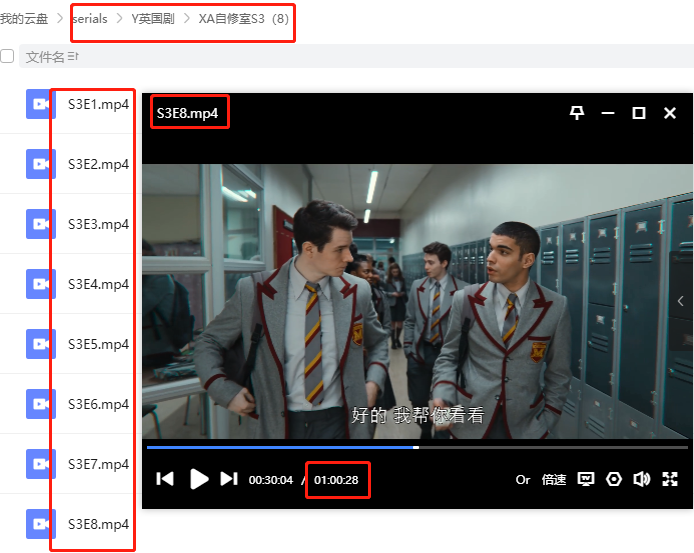Go to Y英国剧 breadcrumb folder

pos(153,19)
